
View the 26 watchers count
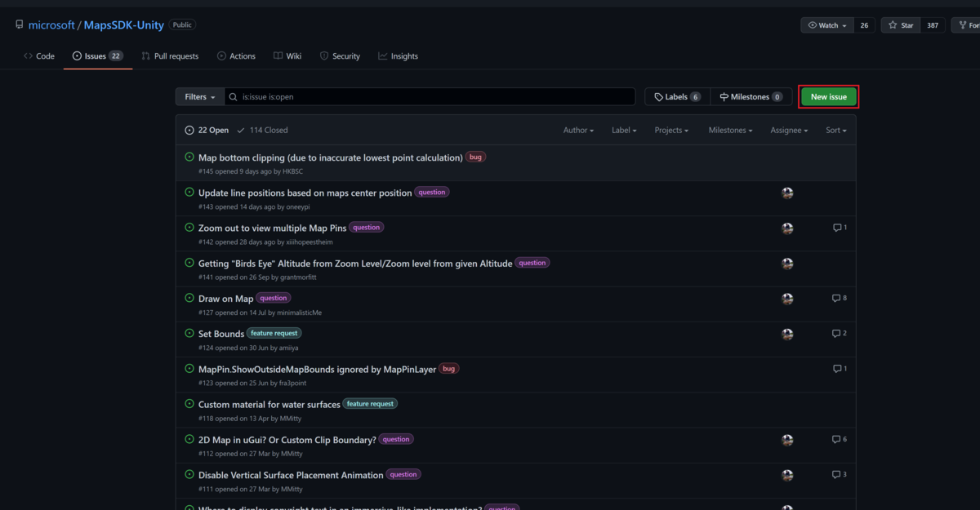(x=864, y=25)
